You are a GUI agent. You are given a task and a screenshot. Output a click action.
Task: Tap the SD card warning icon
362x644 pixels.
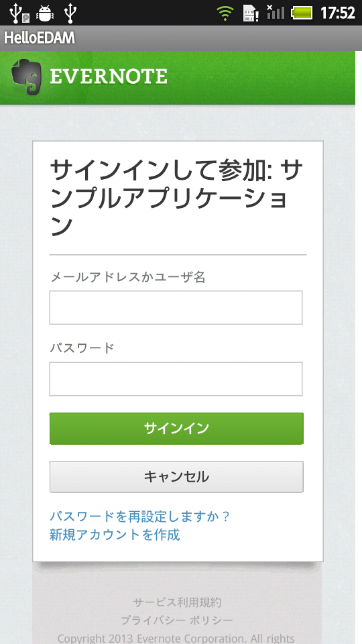click(x=250, y=13)
